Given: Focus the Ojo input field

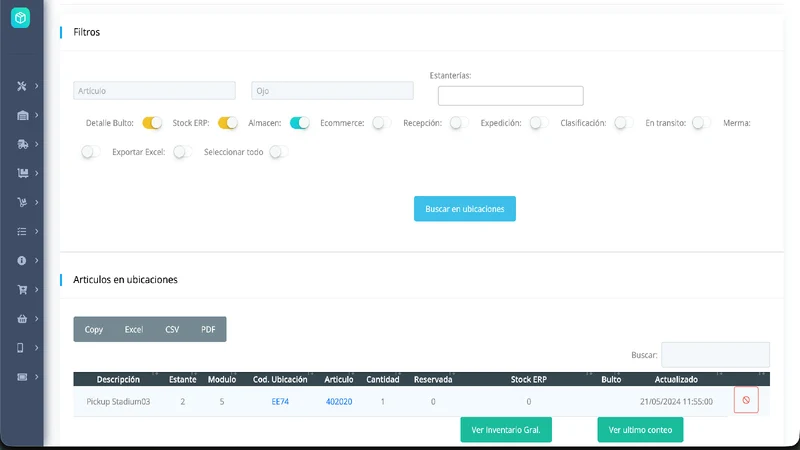Looking at the screenshot, I should pos(332,91).
